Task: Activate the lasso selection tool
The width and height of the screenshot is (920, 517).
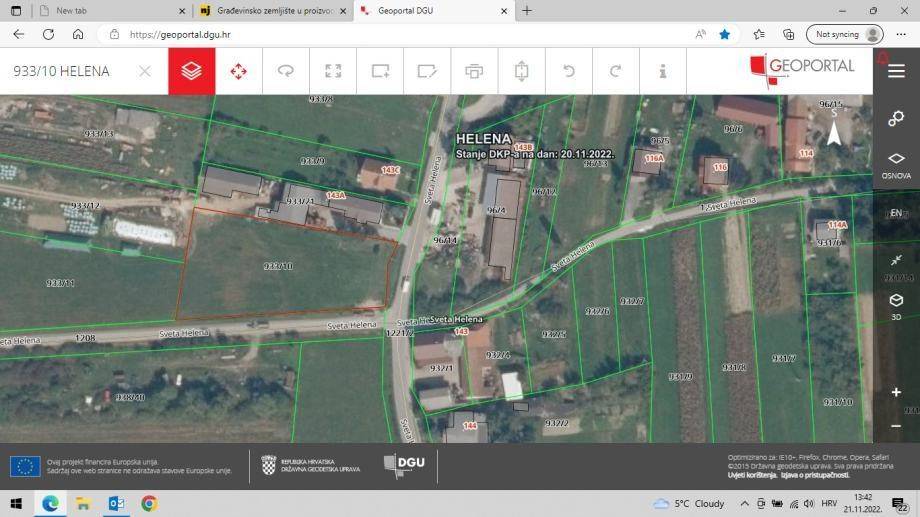Action: coord(286,71)
